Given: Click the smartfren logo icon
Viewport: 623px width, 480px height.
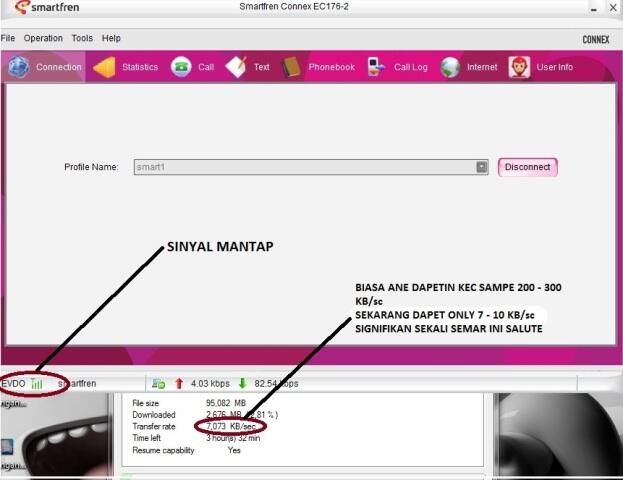Looking at the screenshot, I should [22, 7].
